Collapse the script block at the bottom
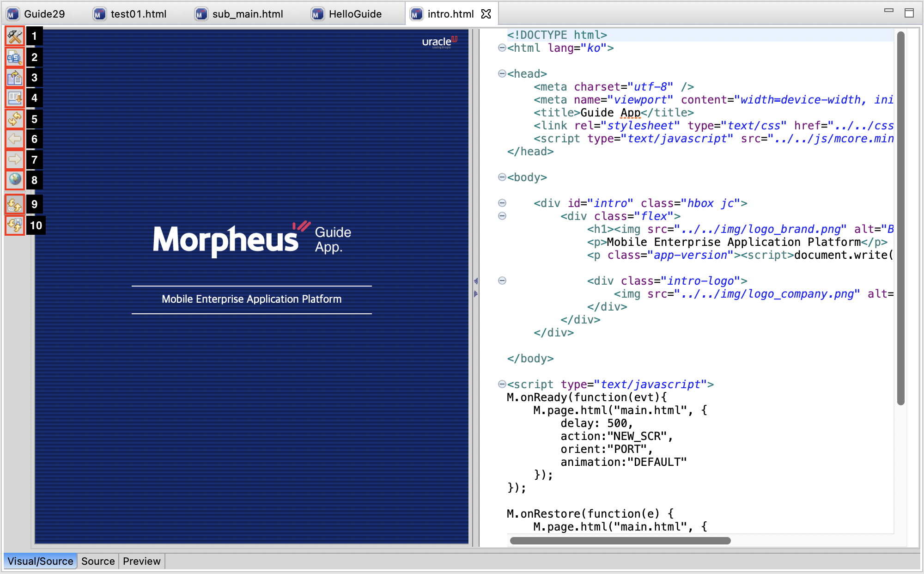Viewport: 924px width, 574px height. pos(501,384)
